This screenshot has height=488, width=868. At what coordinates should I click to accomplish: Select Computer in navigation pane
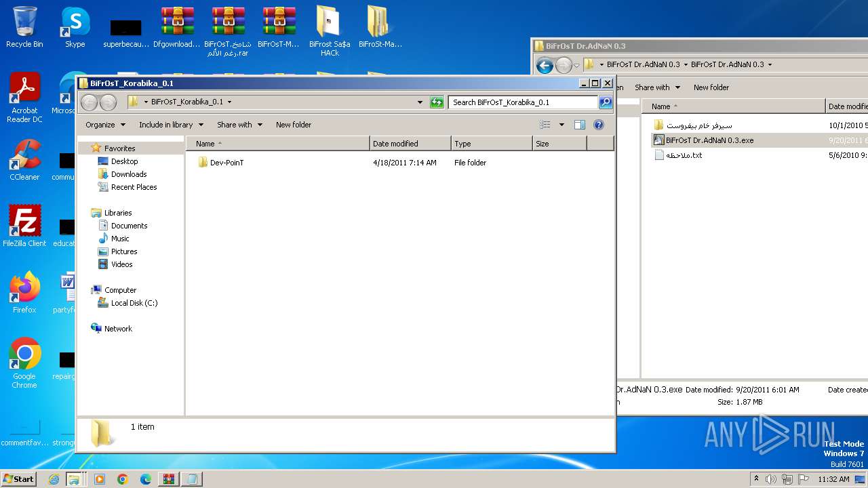(120, 290)
